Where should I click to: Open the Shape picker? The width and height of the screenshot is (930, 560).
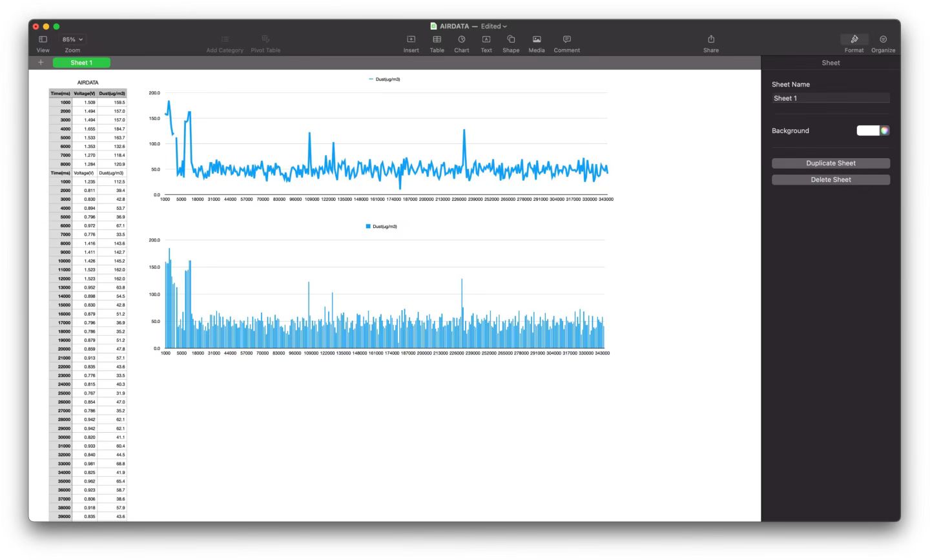511,39
